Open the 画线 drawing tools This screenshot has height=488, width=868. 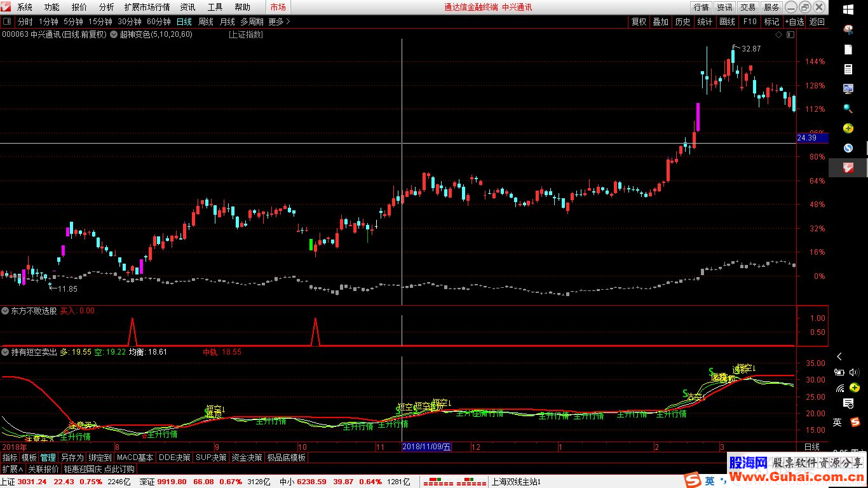pyautogui.click(x=727, y=22)
